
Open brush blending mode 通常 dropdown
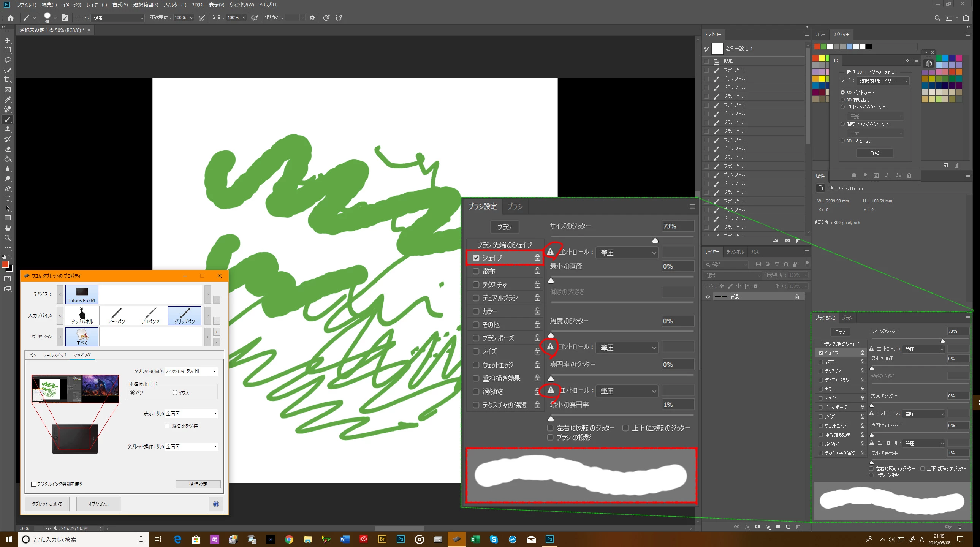point(118,18)
